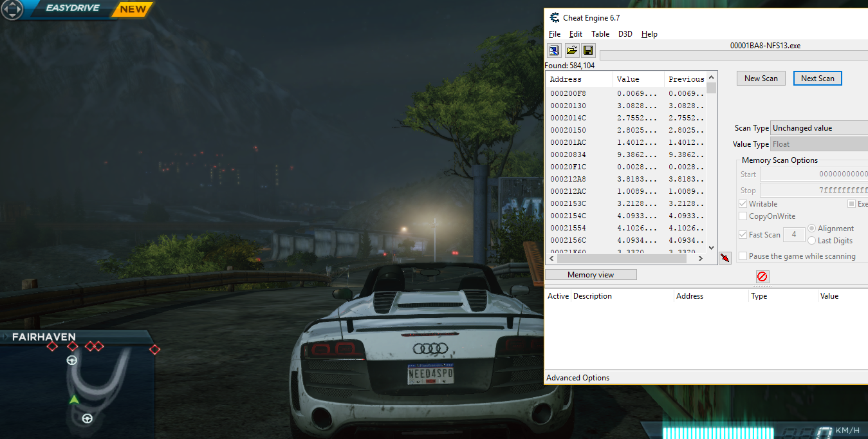Viewport: 868px width, 439px height.
Task: Click the Stop address field
Action: coord(814,191)
